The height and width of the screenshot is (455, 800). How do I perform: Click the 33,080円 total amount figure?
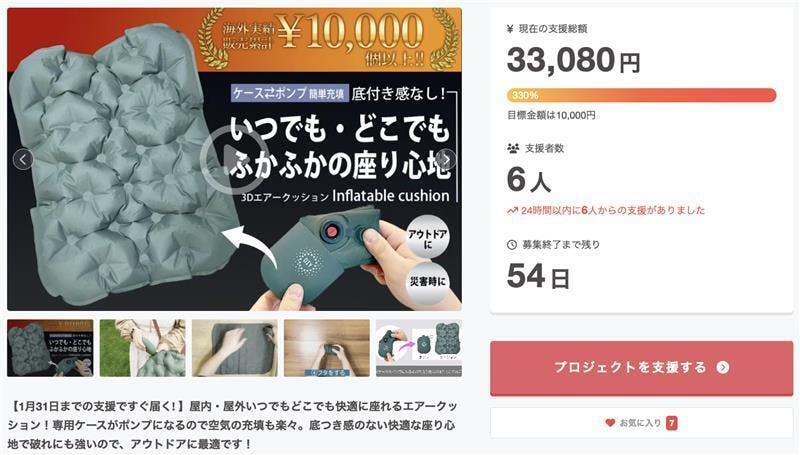point(573,60)
